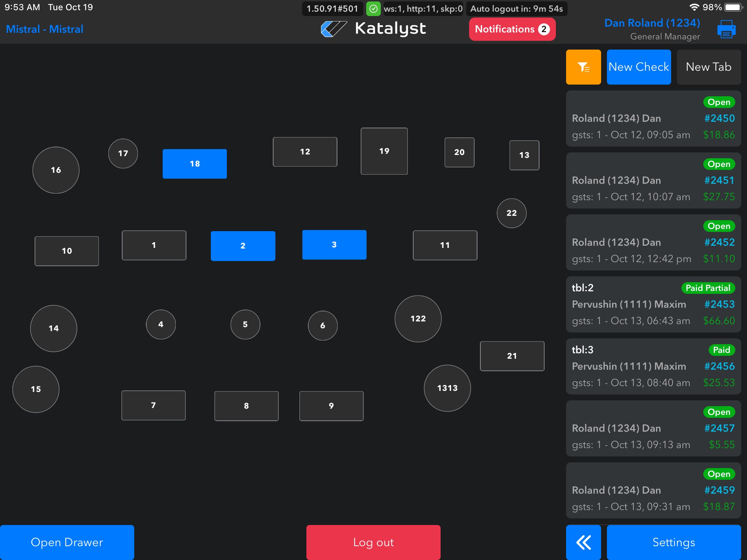This screenshot has height=560, width=747.
Task: Click the green connection status checkmark
Action: click(x=373, y=9)
